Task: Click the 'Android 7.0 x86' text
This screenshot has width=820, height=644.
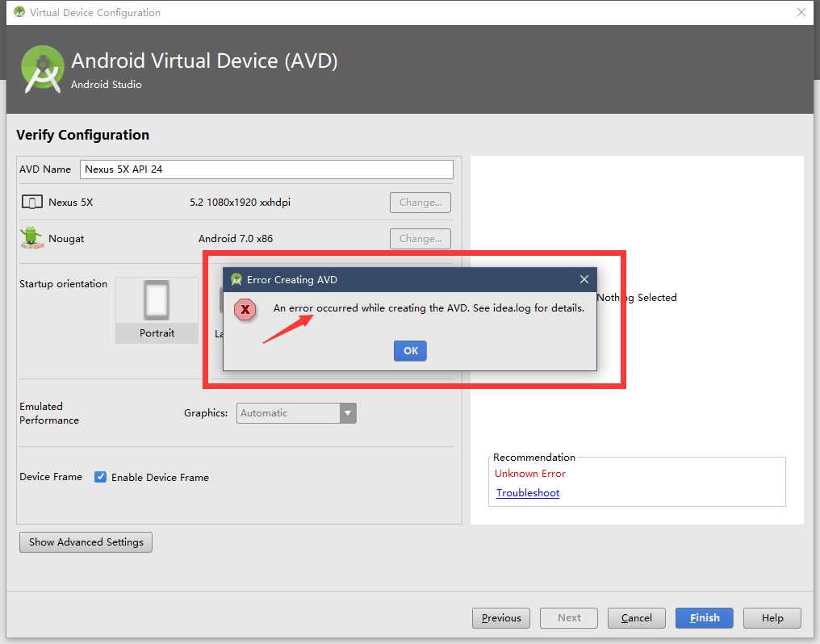Action: click(236, 238)
